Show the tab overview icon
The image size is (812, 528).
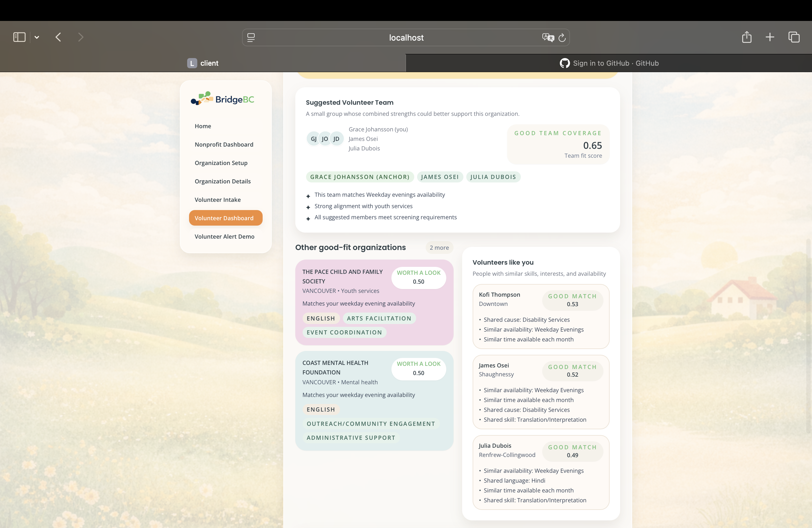point(794,37)
